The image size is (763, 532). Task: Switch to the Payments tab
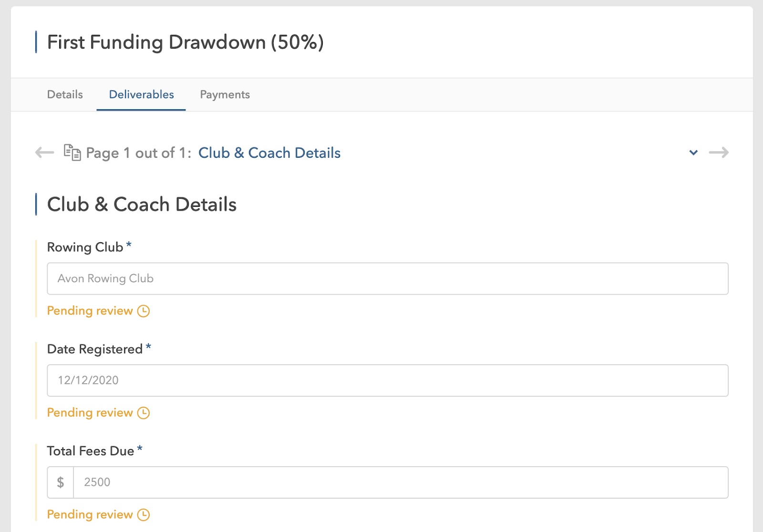(225, 94)
